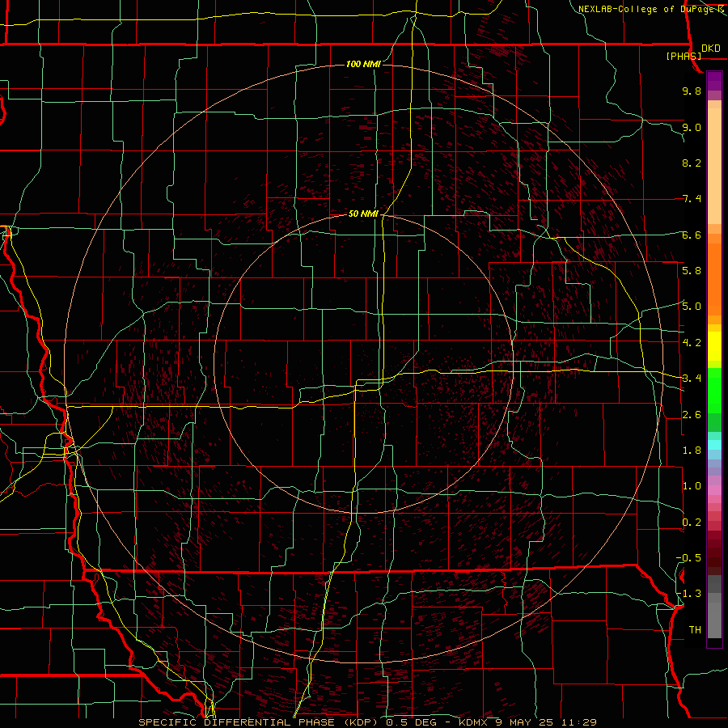Click the 'SPECIFIC DIFFERENTIAL PHASE (KDP)' product caption
Viewport: 728px width, 728px height.
pyautogui.click(x=258, y=722)
